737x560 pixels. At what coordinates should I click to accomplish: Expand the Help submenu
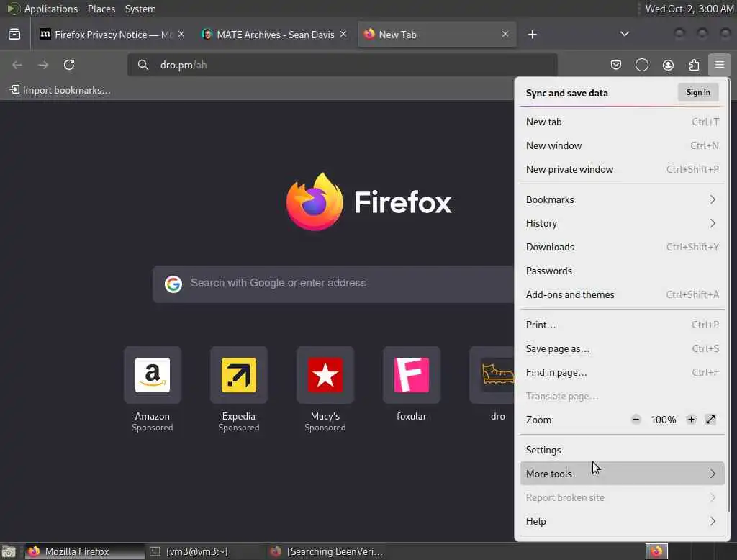click(x=623, y=521)
